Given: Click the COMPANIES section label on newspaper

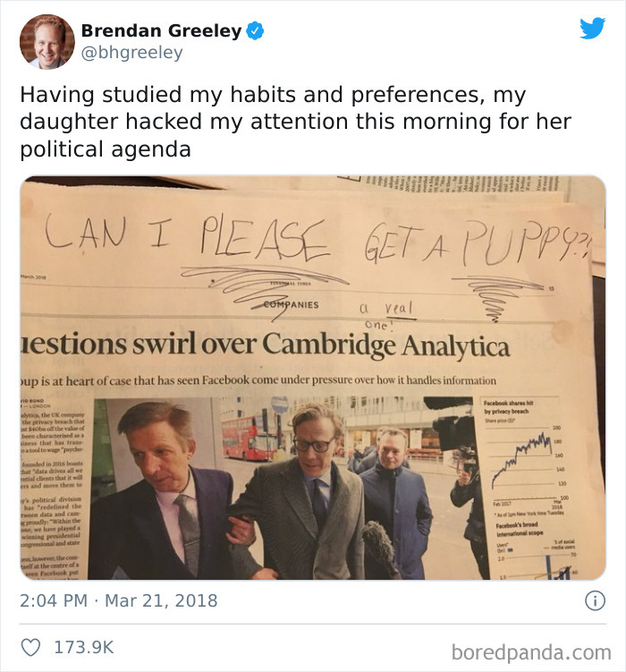Looking at the screenshot, I should point(292,305).
